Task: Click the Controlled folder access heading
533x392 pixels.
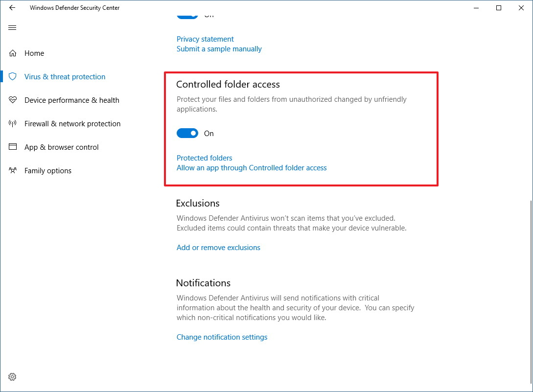Action: (228, 84)
